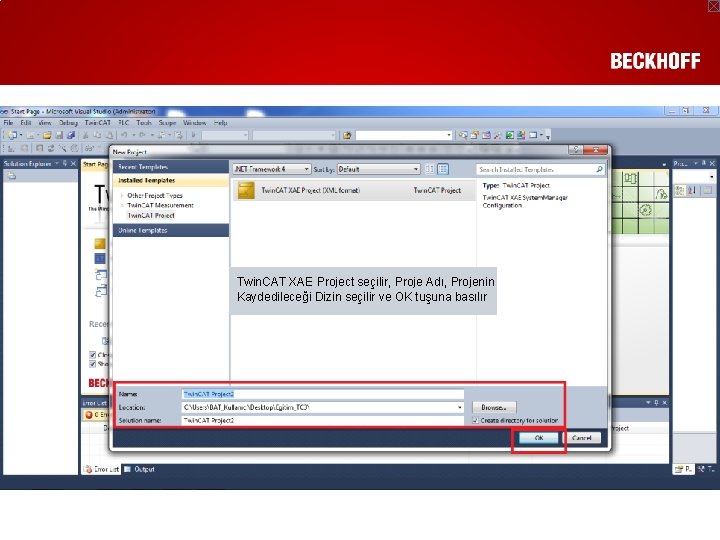Click the medium icons view toggle icon
Viewport: 720px width, 540px height.
coord(443,169)
